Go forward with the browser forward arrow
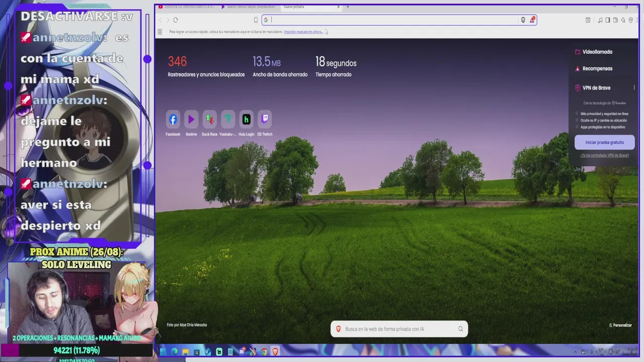The height and width of the screenshot is (362, 644). point(168,20)
